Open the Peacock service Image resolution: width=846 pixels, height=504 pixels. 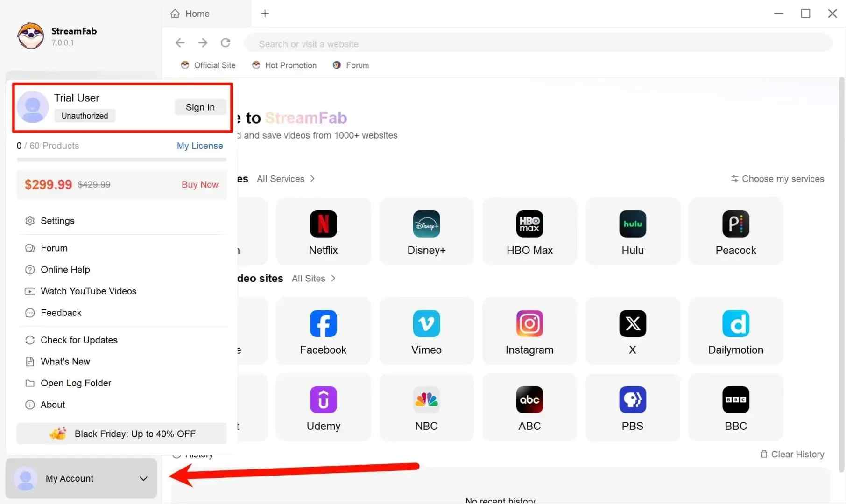(x=735, y=231)
